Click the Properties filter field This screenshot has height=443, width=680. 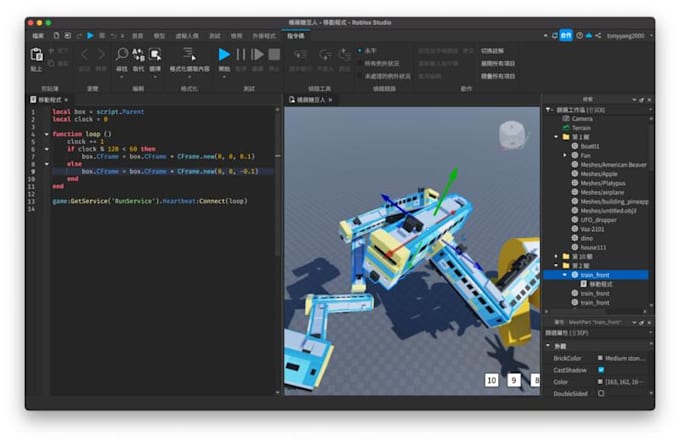point(597,333)
